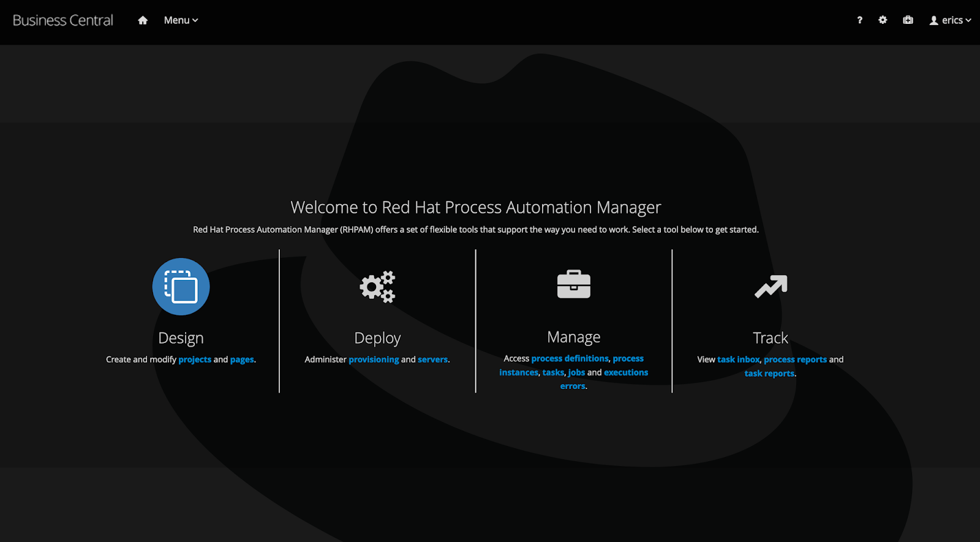Click the Home icon in top bar
The height and width of the screenshot is (542, 980).
[143, 20]
